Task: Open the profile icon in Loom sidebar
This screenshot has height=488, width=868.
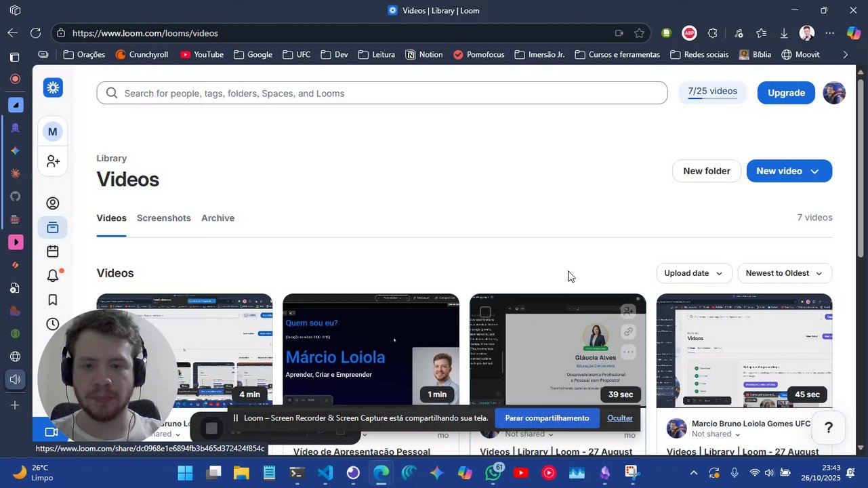Action: [53, 203]
